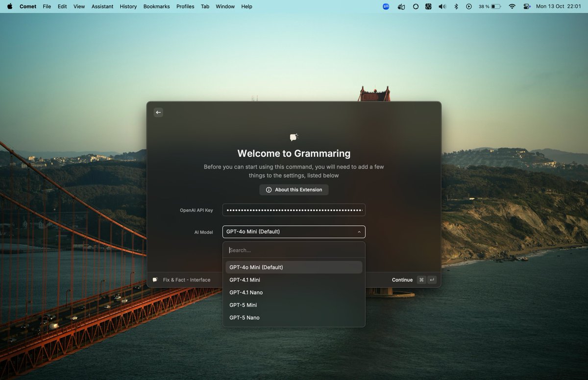Open the Bluetooth menu
The width and height of the screenshot is (588, 380).
pyautogui.click(x=456, y=6)
